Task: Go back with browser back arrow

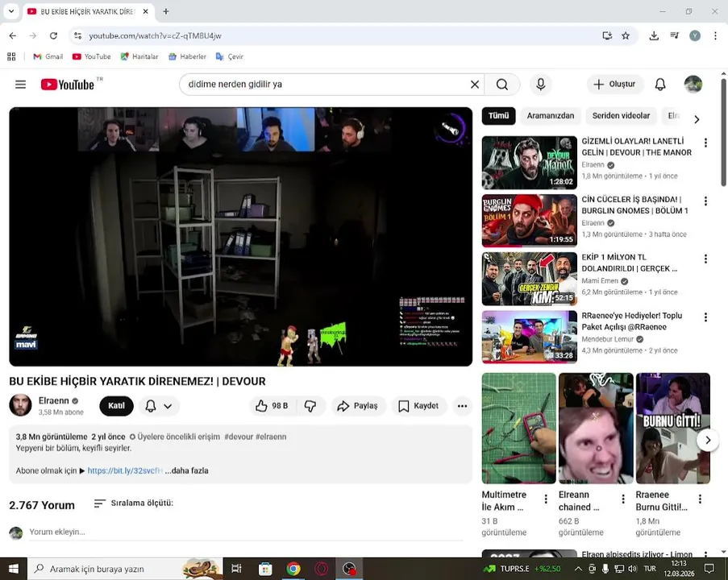Action: tap(13, 35)
